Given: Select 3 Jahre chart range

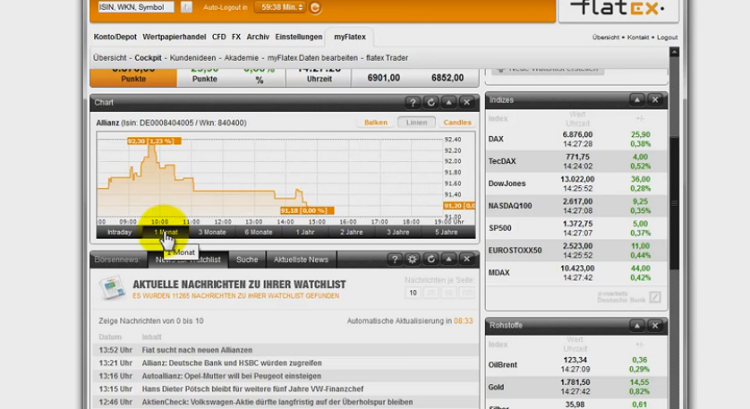Looking at the screenshot, I should pyautogui.click(x=398, y=232).
